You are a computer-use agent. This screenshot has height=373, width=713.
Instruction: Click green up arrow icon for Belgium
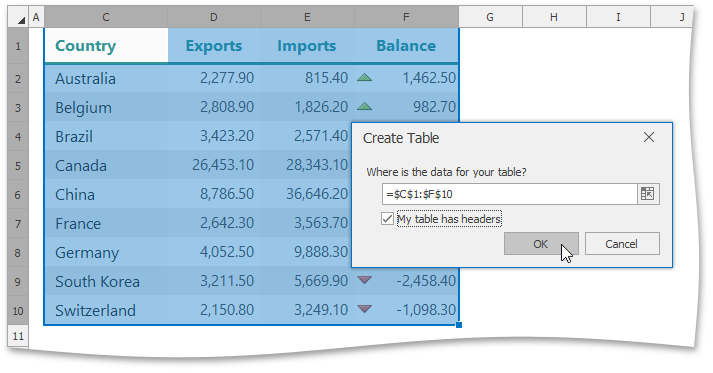click(364, 107)
